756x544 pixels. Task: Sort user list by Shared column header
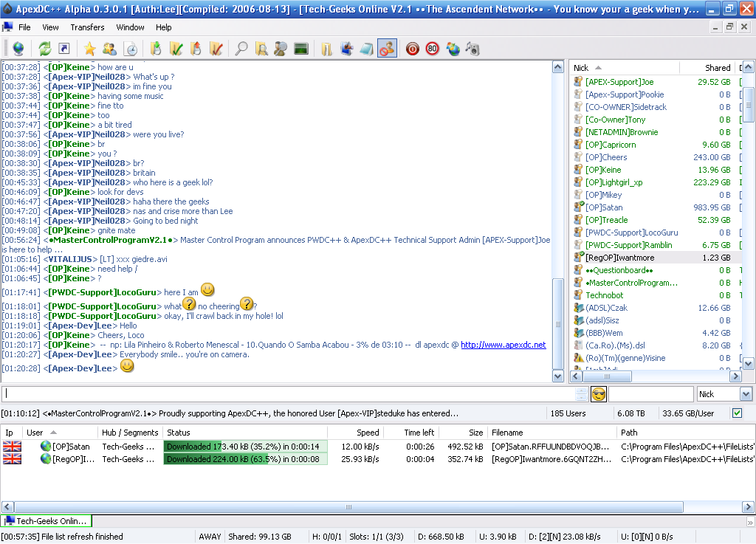pyautogui.click(x=707, y=68)
